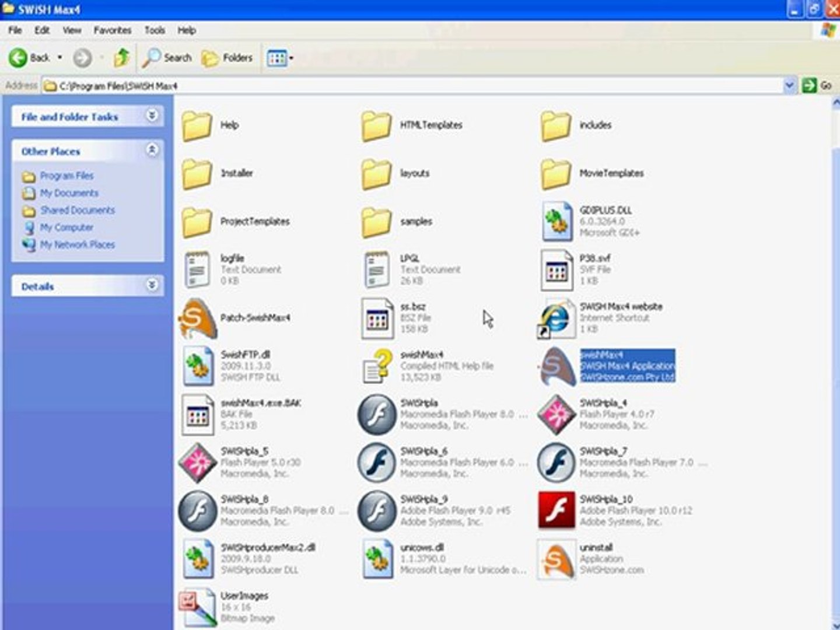Open the Search pane
840x630 pixels.
[x=167, y=58]
